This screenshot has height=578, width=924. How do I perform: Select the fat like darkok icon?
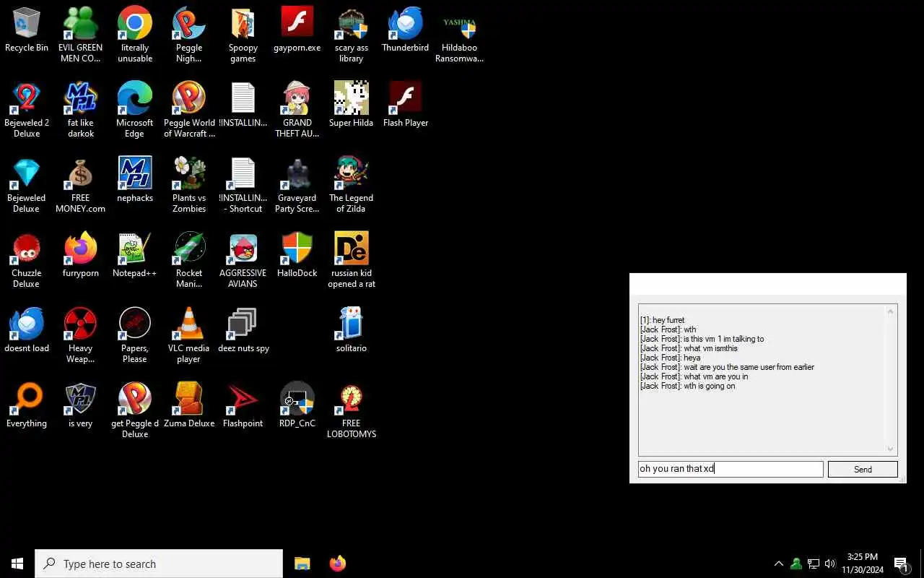click(x=81, y=98)
